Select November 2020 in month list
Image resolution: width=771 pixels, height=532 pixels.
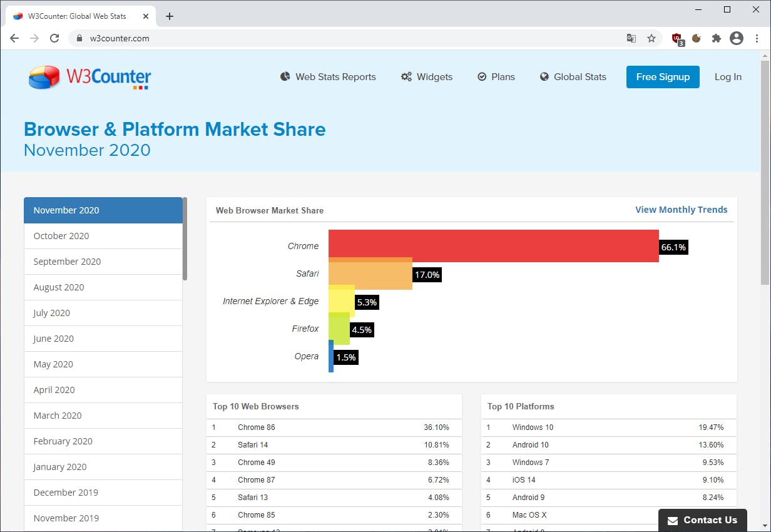(x=103, y=210)
